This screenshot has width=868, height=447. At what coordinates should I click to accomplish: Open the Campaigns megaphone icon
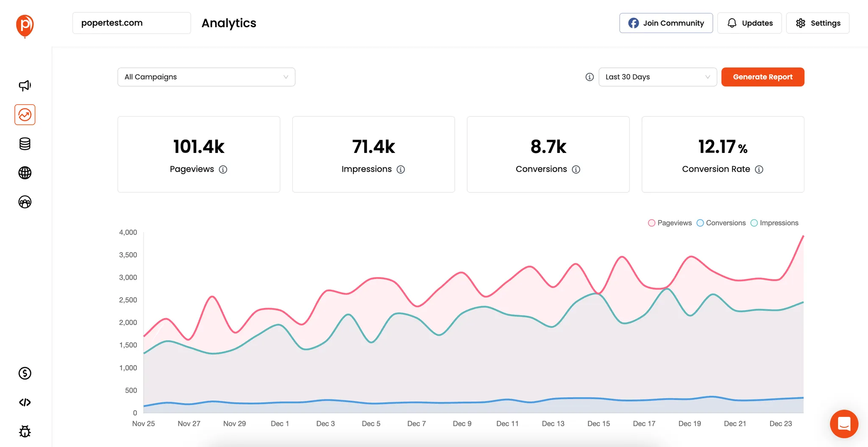[x=25, y=85]
